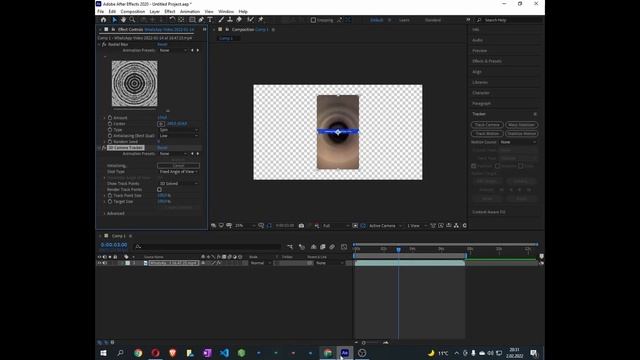Click the Track Motion button

[487, 133]
